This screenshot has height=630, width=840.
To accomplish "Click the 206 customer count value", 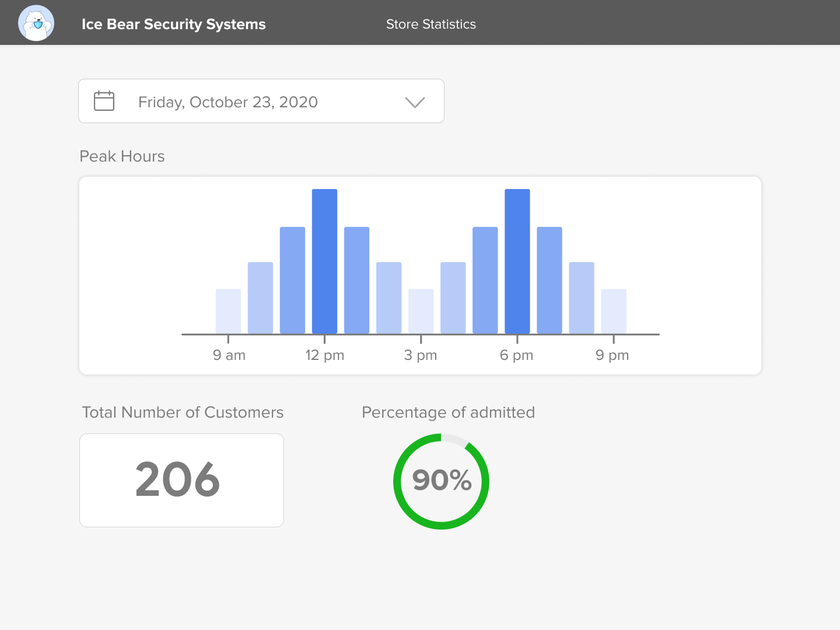I will click(x=178, y=480).
